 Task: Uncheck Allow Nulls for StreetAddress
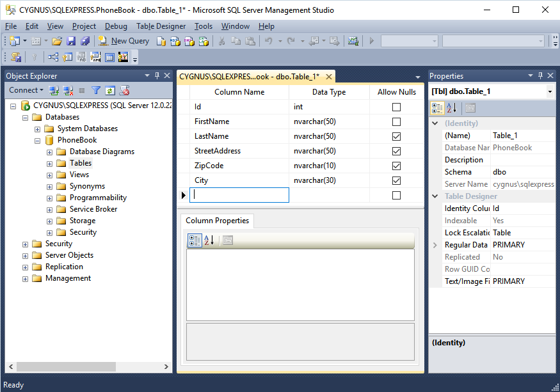pos(396,151)
